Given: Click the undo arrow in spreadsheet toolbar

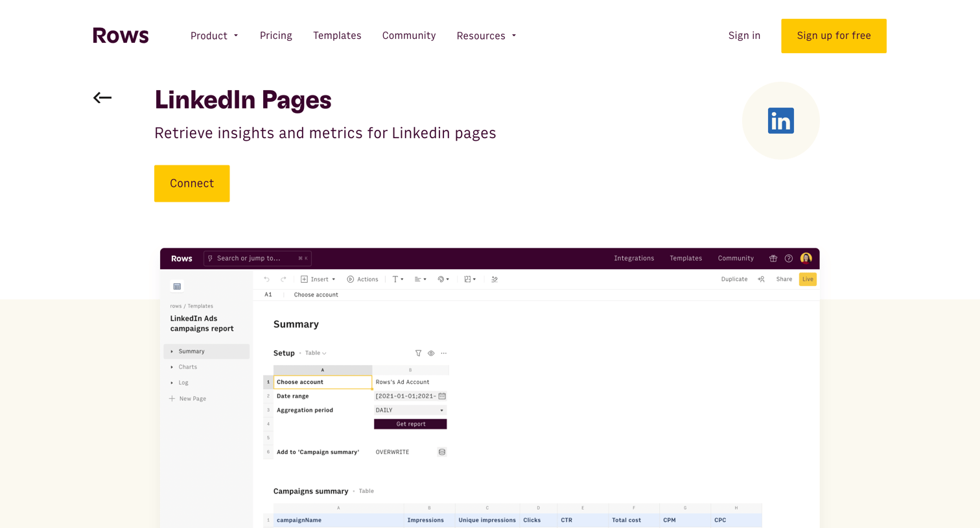Looking at the screenshot, I should tap(266, 279).
